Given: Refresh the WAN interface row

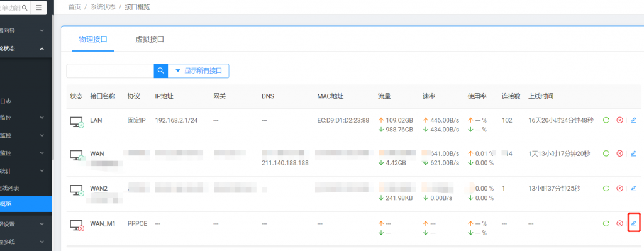Looking at the screenshot, I should point(606,153).
